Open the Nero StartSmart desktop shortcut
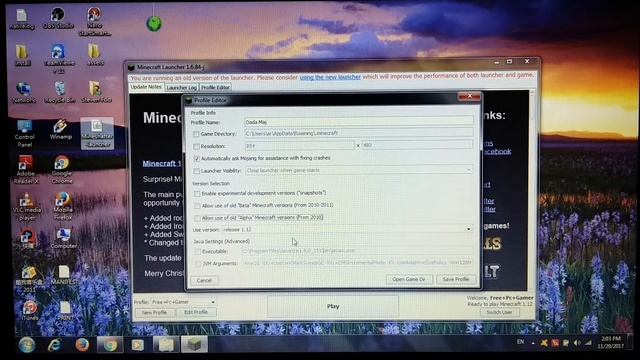Viewport: 640px width, 360px height. coord(94,21)
